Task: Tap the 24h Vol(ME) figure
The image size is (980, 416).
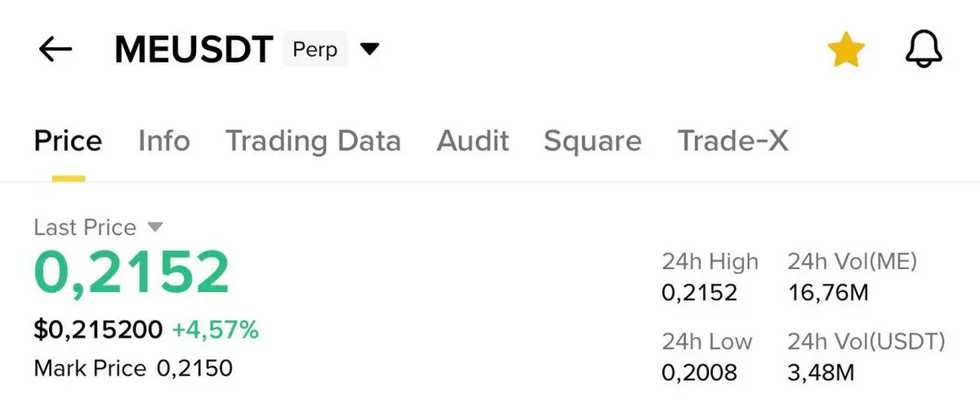Action: click(x=828, y=292)
